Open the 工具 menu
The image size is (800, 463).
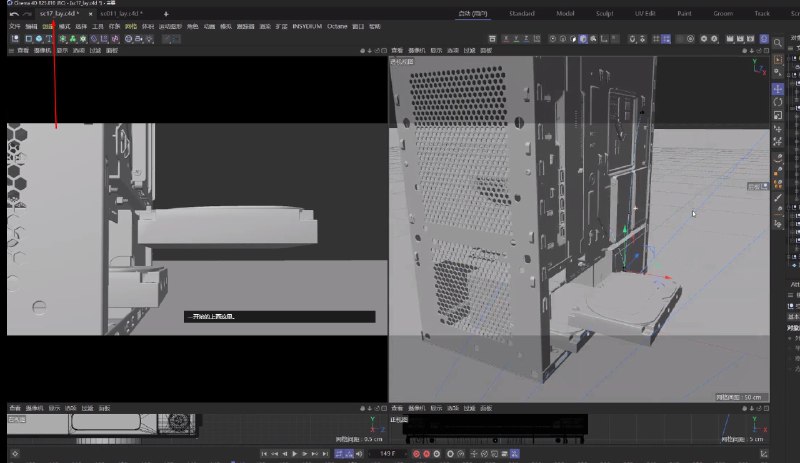tap(97, 26)
